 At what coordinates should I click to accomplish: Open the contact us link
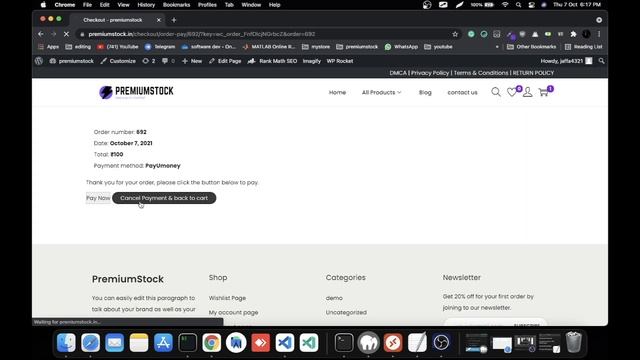462,93
